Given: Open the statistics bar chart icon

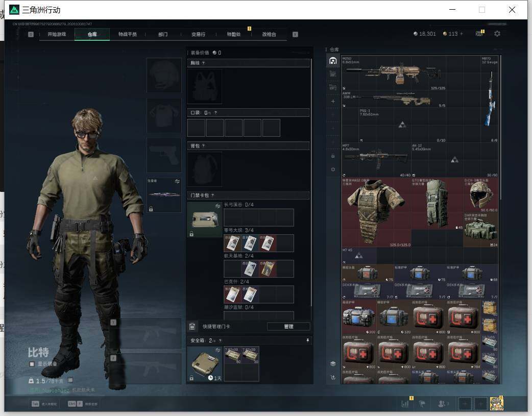Looking at the screenshot, I should [405, 404].
